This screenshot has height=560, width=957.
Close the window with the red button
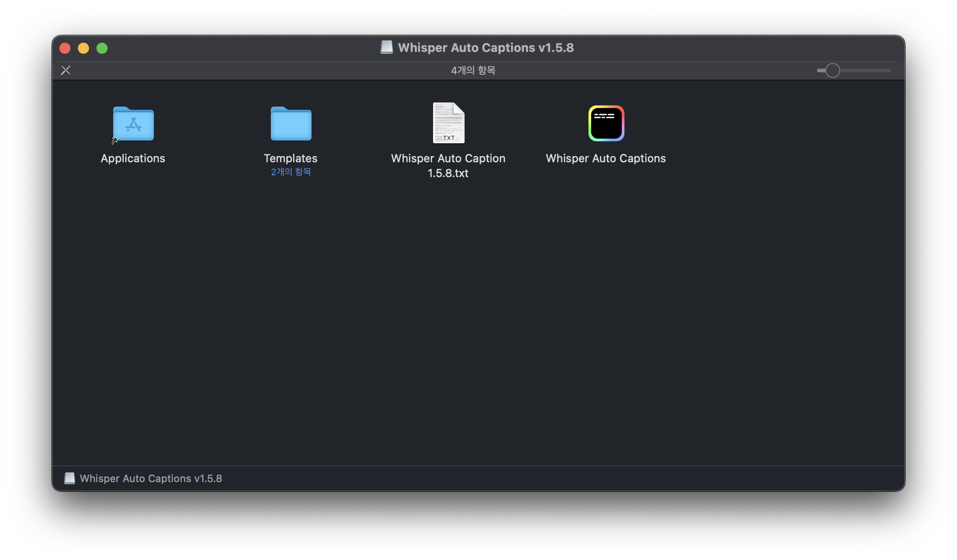65,48
